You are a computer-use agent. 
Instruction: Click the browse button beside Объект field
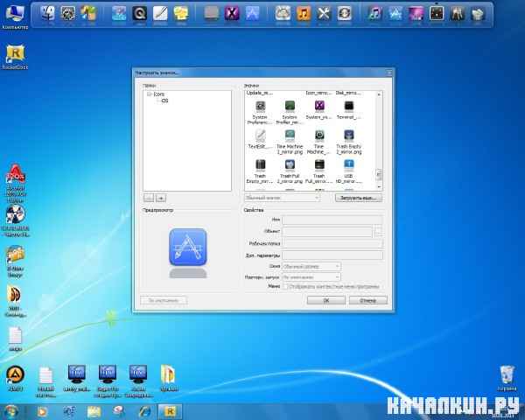tap(379, 231)
